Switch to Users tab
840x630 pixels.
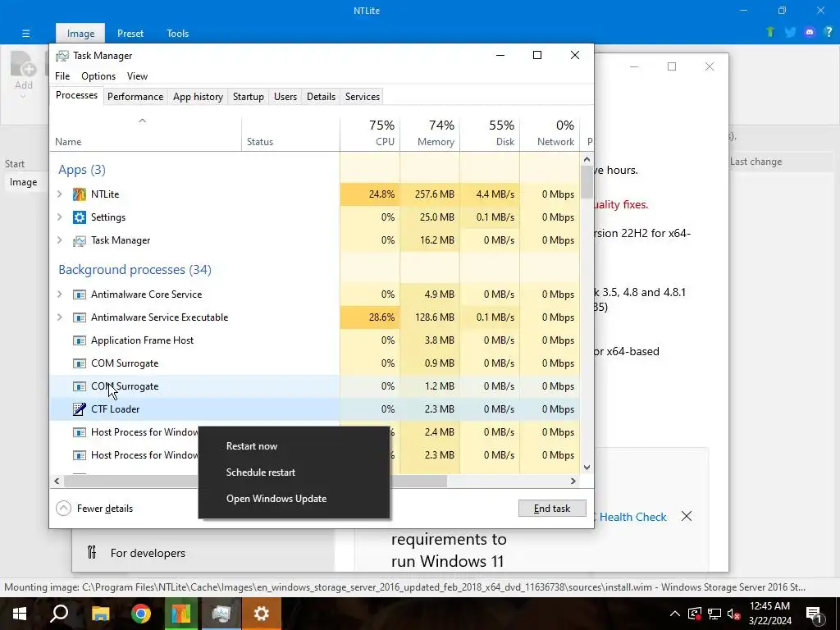click(285, 97)
